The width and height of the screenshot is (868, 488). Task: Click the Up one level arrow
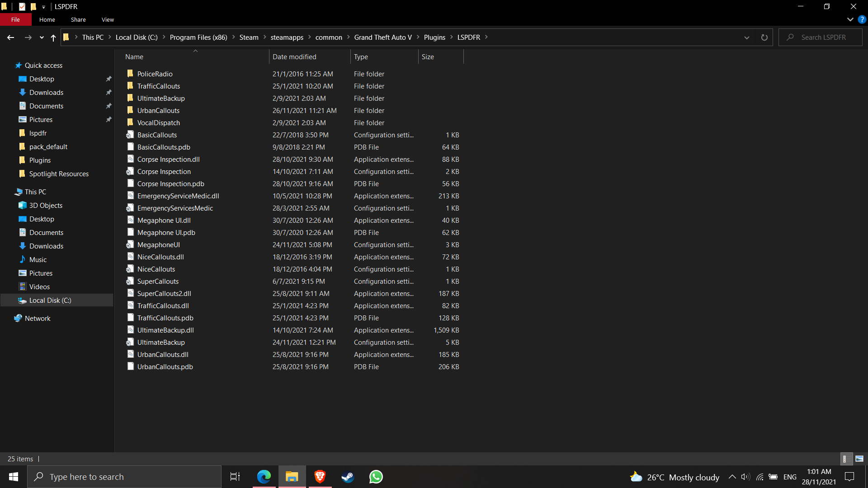click(x=53, y=38)
